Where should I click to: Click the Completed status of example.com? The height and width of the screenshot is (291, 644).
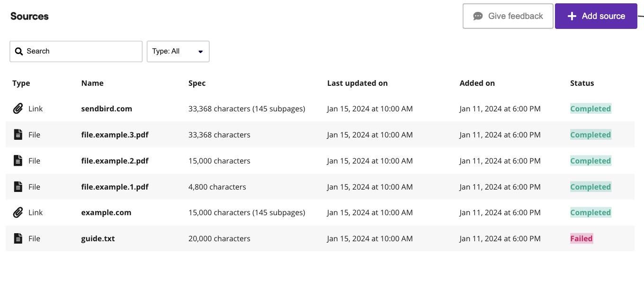pyautogui.click(x=590, y=212)
